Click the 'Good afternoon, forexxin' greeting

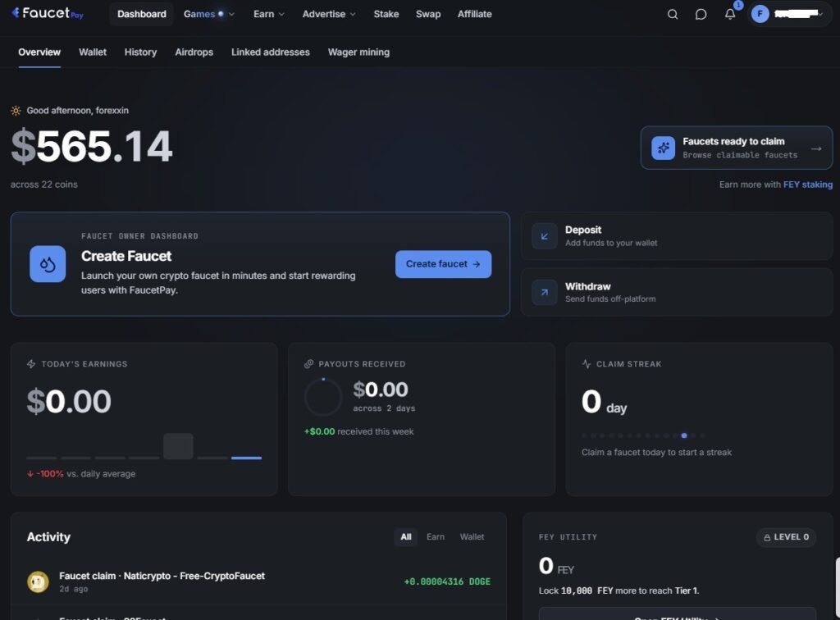click(x=78, y=110)
